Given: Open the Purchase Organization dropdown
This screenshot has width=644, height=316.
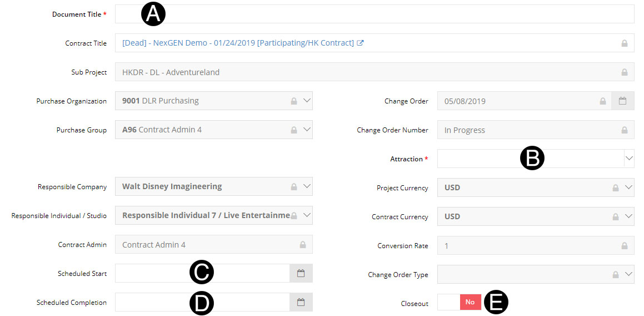Looking at the screenshot, I should click(307, 101).
